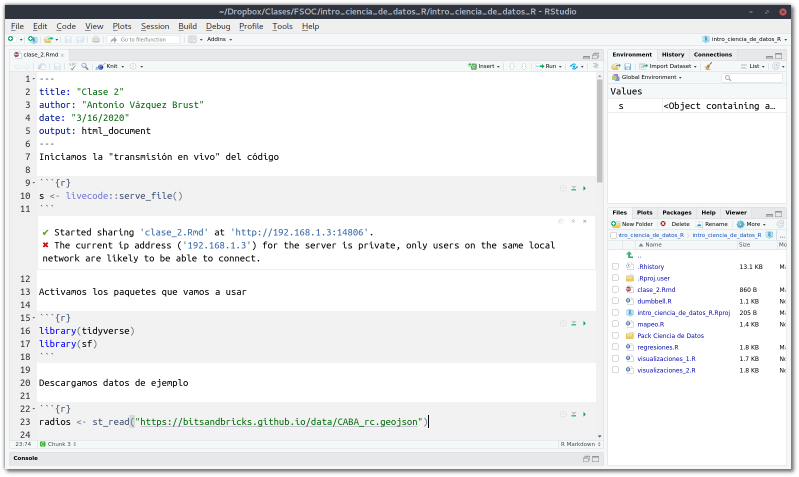This screenshot has height=477, width=799.
Task: Click the workspace panes grid icon
Action: coord(192,39)
